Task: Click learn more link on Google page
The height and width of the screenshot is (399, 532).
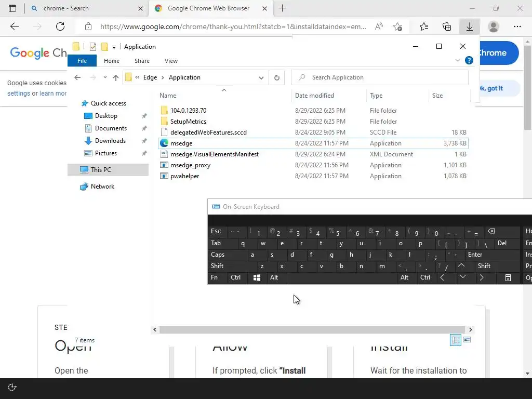Action: [x=53, y=94]
